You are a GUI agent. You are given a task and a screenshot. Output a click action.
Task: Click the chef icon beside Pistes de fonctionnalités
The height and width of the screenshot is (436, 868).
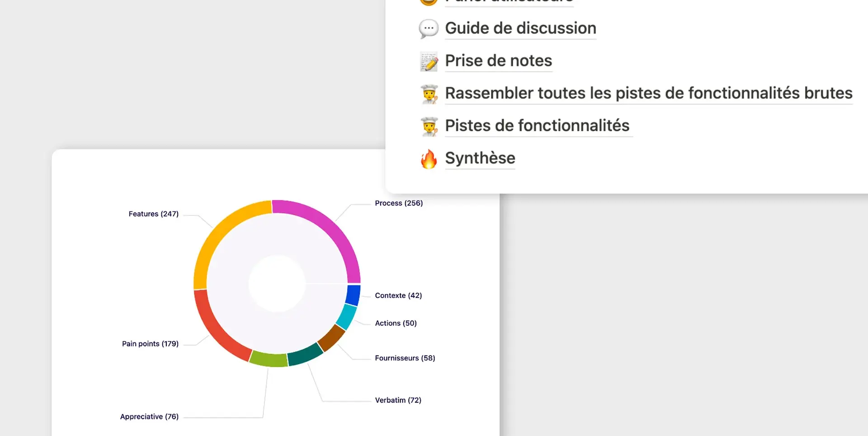[429, 127]
